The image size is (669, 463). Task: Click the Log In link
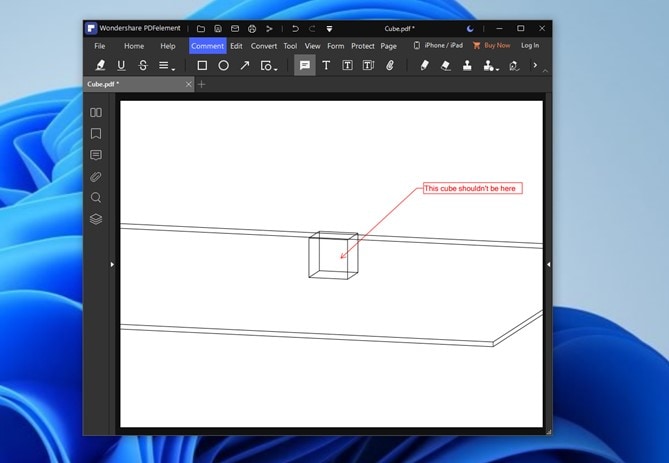pyautogui.click(x=530, y=45)
